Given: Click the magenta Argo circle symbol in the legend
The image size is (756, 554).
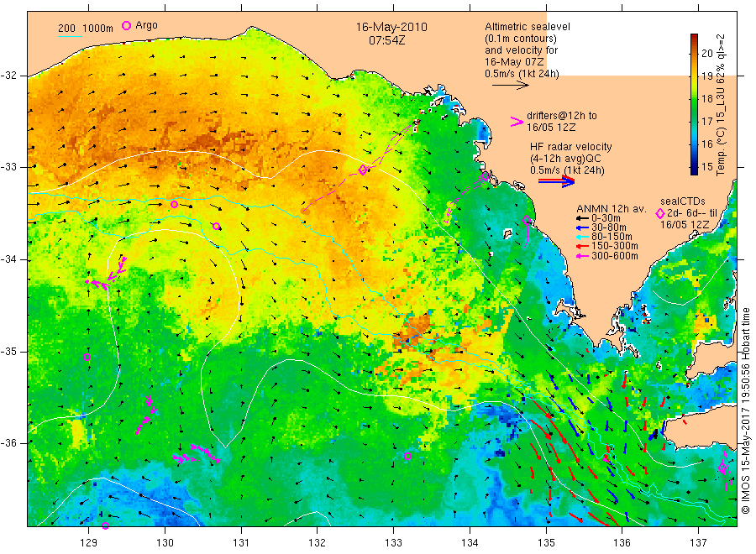Looking at the screenshot, I should (126, 25).
